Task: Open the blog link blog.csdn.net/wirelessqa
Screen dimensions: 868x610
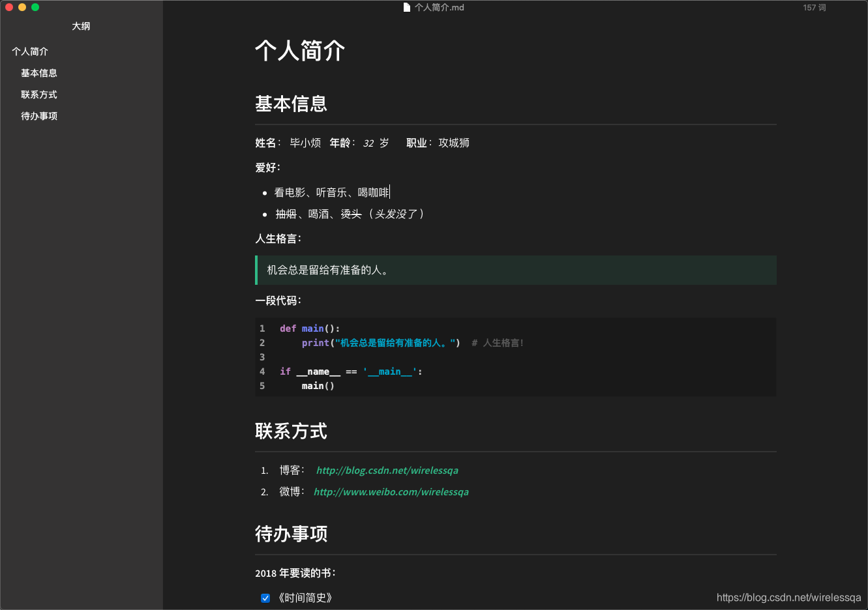Action: [387, 470]
